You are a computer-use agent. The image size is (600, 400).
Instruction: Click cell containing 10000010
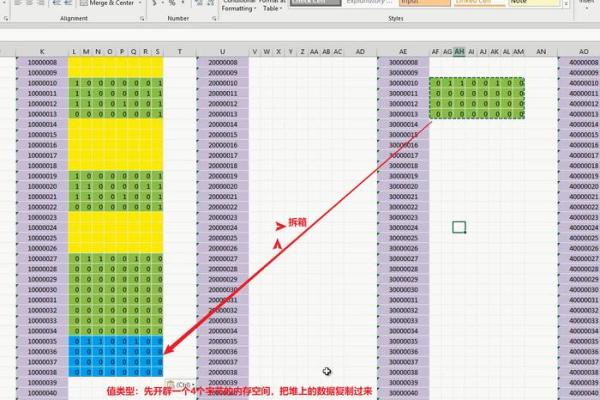pyautogui.click(x=42, y=83)
